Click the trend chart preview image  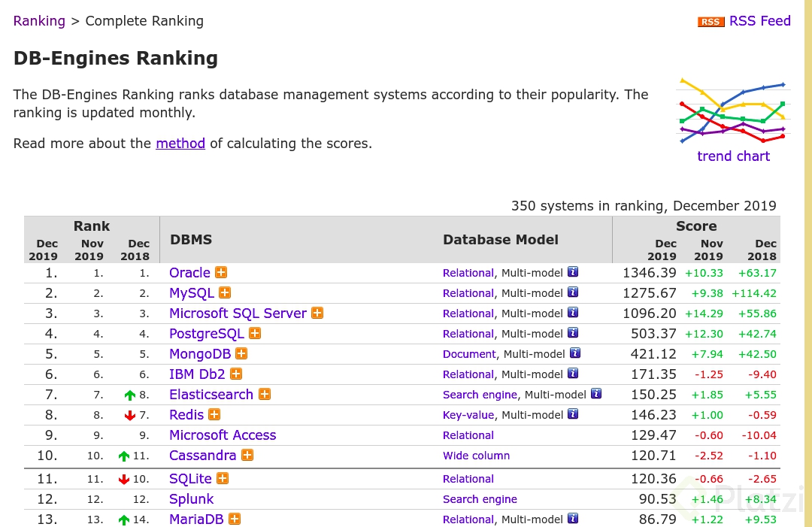(x=733, y=110)
